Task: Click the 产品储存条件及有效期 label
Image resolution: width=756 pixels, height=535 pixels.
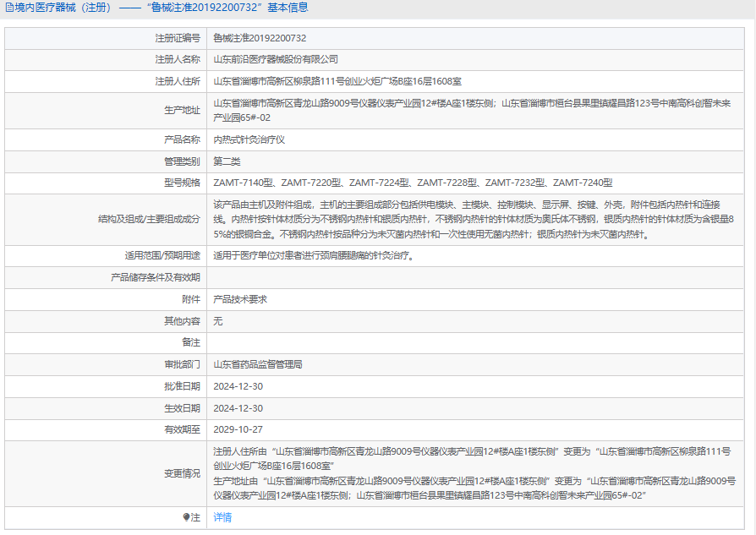Action: [x=156, y=277]
